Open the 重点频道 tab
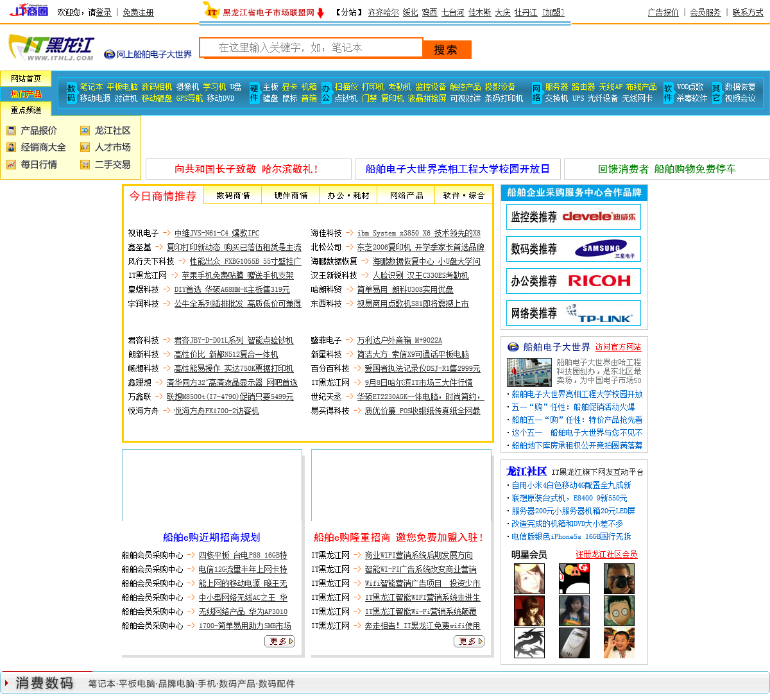Screen dimensions: 770x700 point(26,110)
